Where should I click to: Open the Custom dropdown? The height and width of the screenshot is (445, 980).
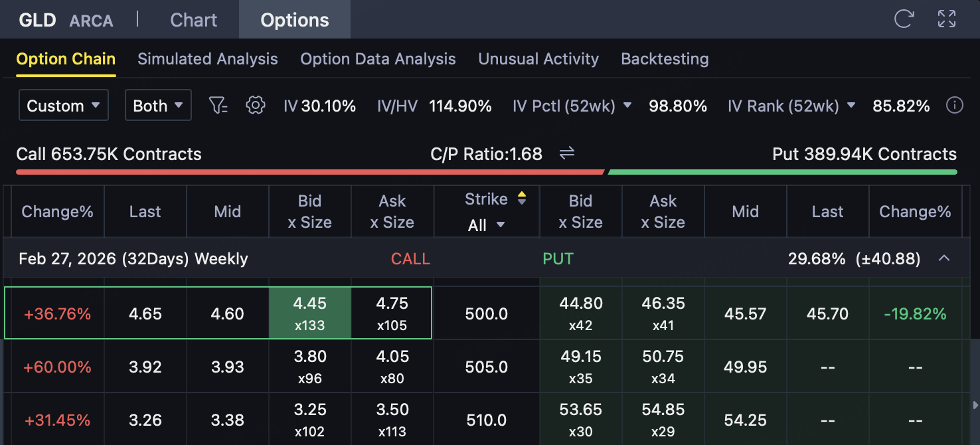point(63,106)
